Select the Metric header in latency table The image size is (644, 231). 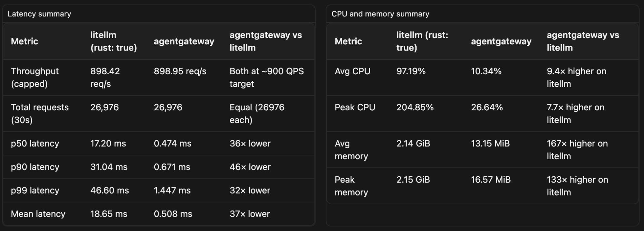coord(24,41)
